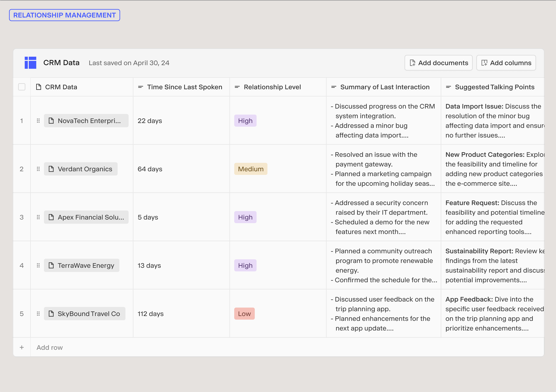Viewport: 556px width, 392px height.
Task: Toggle the select-all checkbox in header
Action: click(x=22, y=87)
